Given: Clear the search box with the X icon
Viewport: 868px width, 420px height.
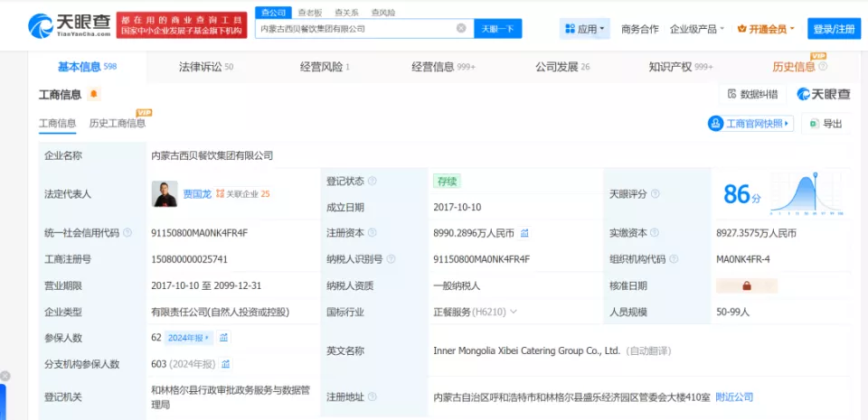Looking at the screenshot, I should pos(461,29).
